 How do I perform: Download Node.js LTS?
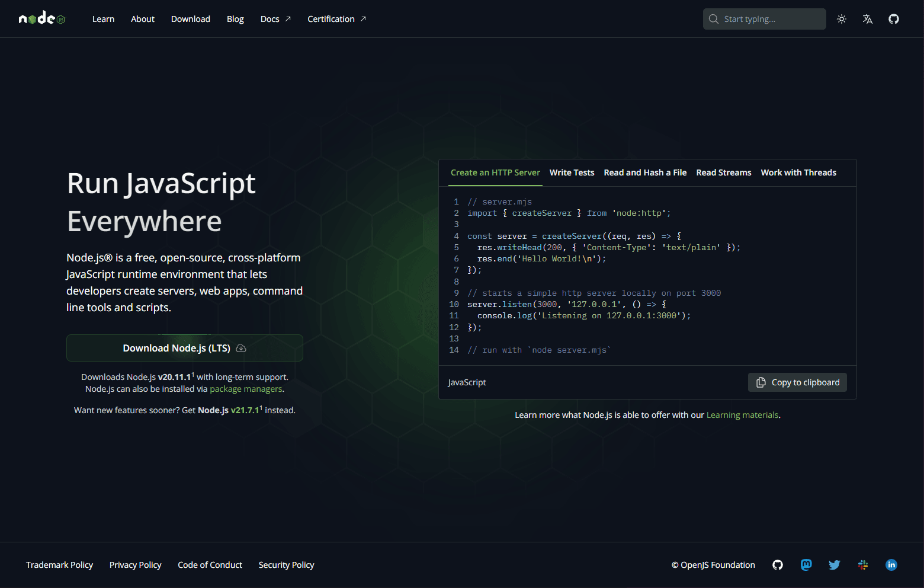[x=184, y=348]
